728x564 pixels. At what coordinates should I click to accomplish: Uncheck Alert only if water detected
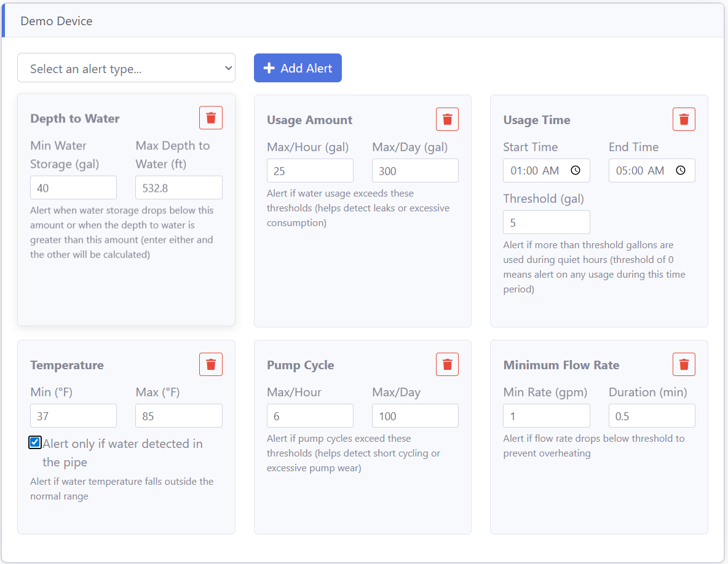35,442
